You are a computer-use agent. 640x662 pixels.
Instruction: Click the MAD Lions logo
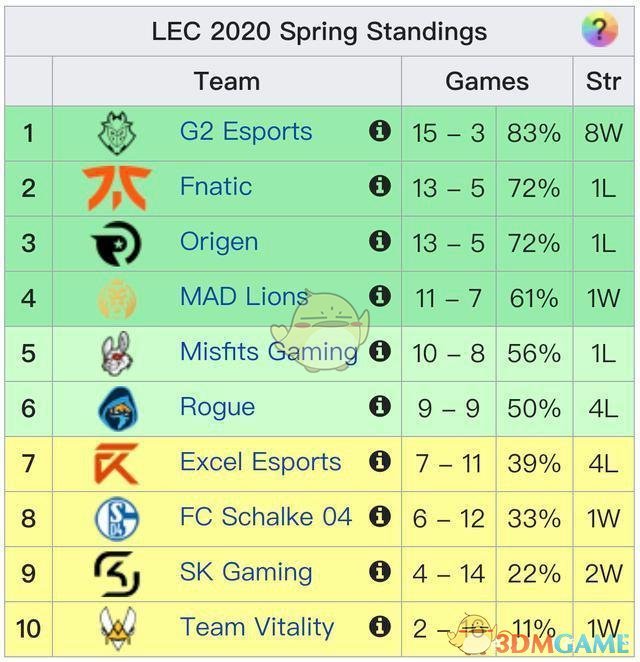coord(117,298)
